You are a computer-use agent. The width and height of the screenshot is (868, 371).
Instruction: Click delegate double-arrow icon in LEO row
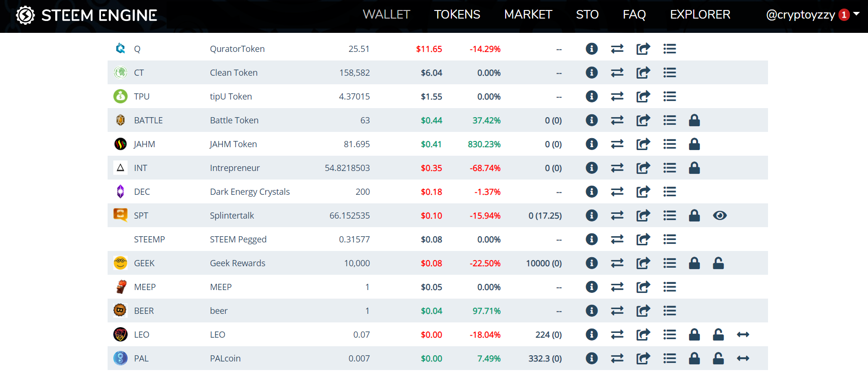(743, 334)
